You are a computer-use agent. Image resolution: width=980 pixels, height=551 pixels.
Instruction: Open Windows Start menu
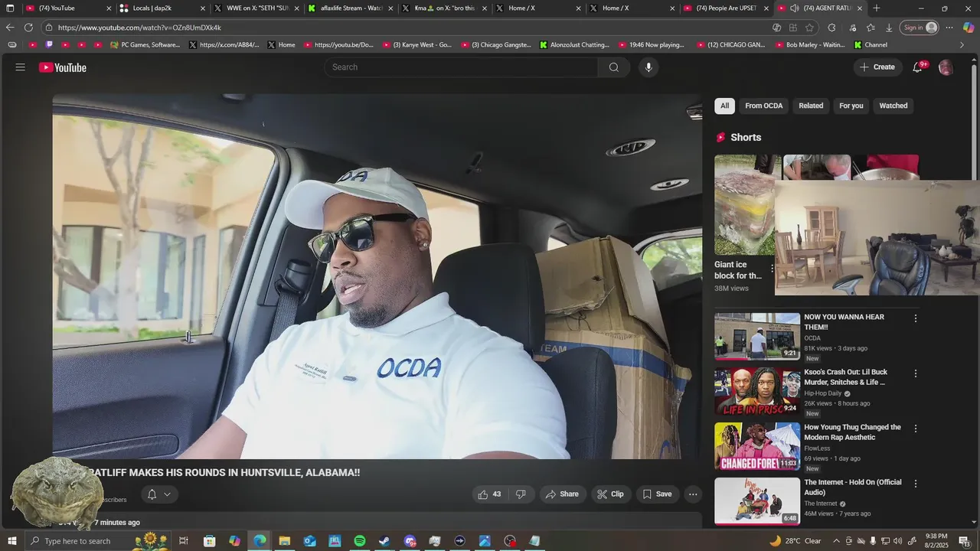[x=12, y=541]
